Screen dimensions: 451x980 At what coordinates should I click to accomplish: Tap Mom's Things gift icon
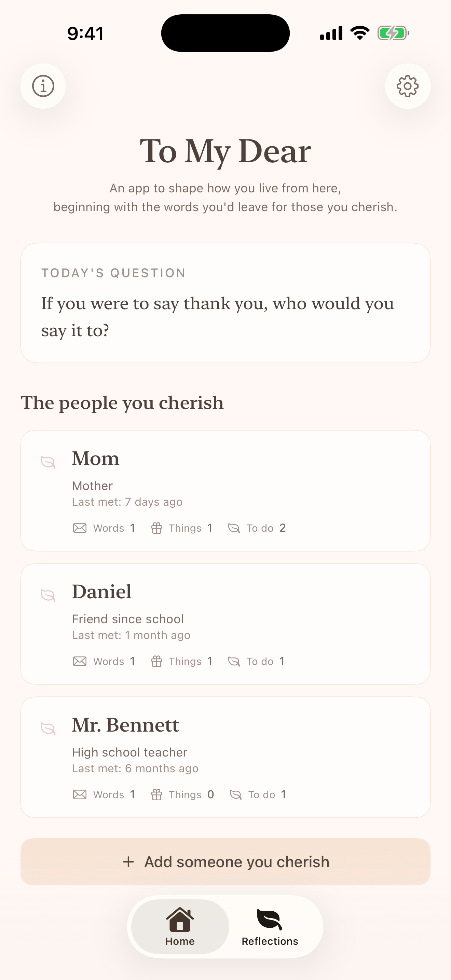tap(157, 528)
